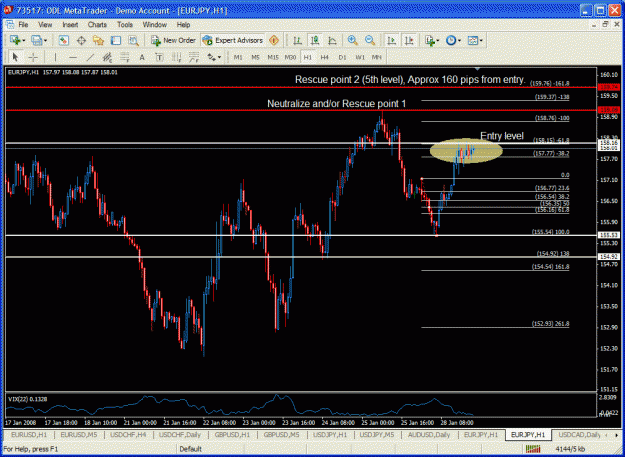
Task: Activate the standard cursor arrow
Action: pyautogui.click(x=16, y=57)
